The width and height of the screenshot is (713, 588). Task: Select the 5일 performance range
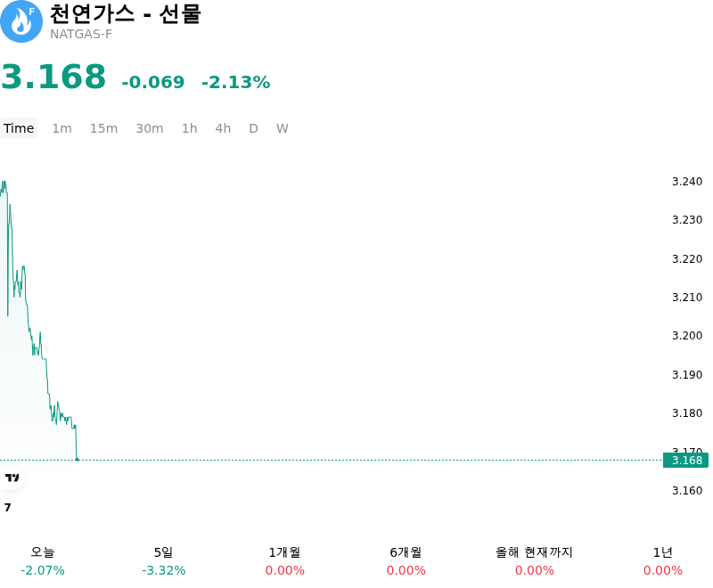[164, 561]
